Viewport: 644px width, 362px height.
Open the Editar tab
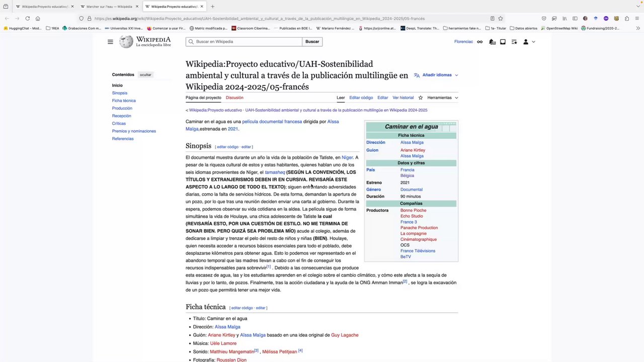(383, 98)
